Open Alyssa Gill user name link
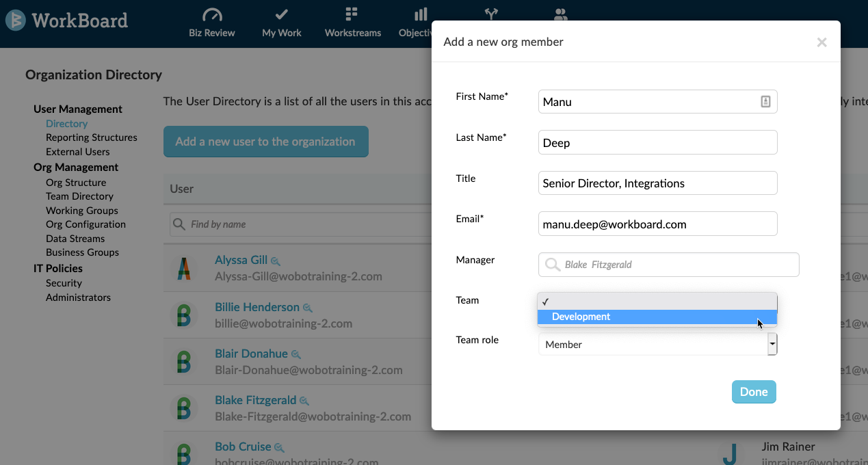 pyautogui.click(x=241, y=260)
